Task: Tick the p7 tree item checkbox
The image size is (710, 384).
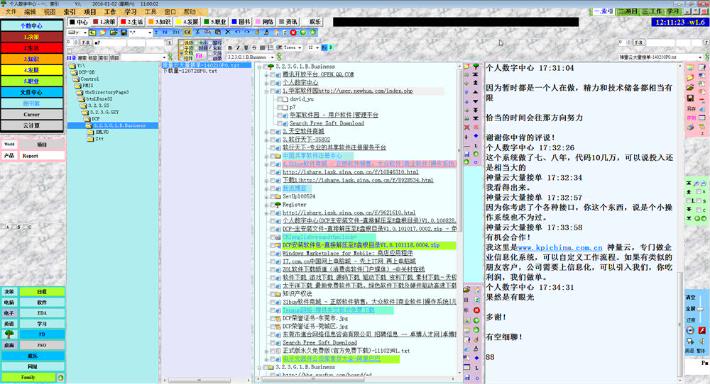Action: pos(280,107)
